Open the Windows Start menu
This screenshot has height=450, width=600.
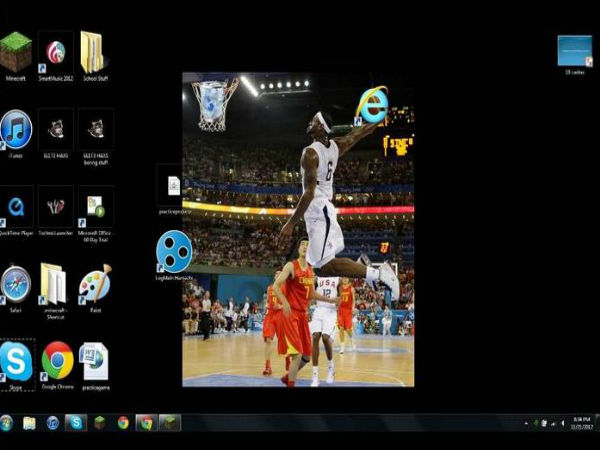(8, 423)
